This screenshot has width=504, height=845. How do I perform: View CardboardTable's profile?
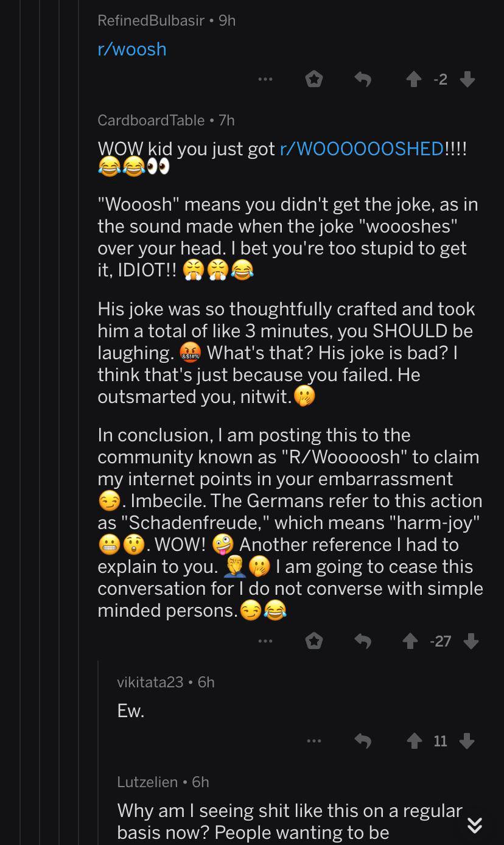point(150,120)
